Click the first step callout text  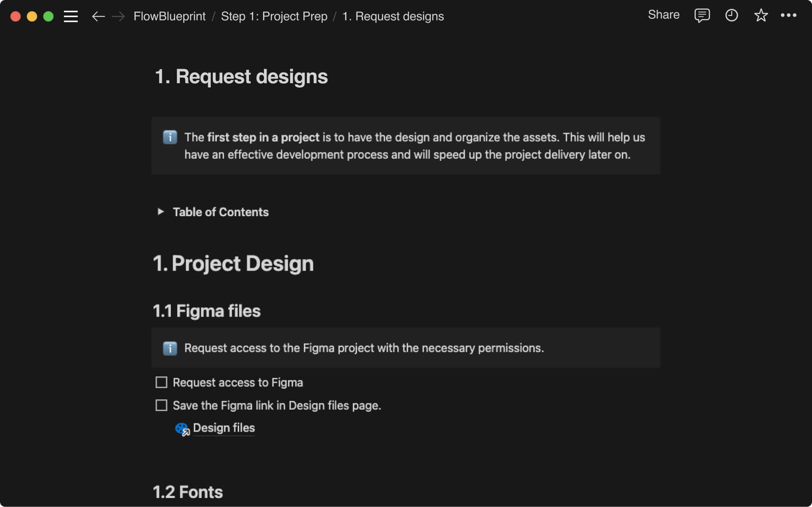pyautogui.click(x=415, y=146)
